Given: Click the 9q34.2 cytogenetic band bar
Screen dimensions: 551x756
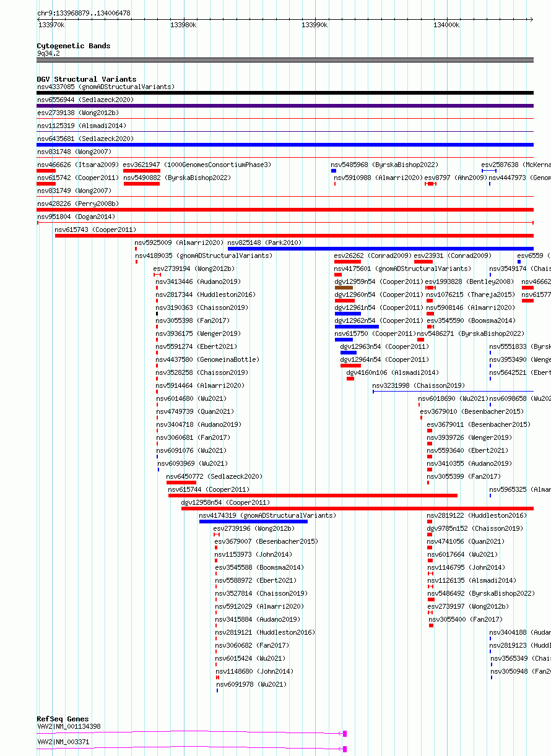Looking at the screenshot, I should click(x=285, y=60).
